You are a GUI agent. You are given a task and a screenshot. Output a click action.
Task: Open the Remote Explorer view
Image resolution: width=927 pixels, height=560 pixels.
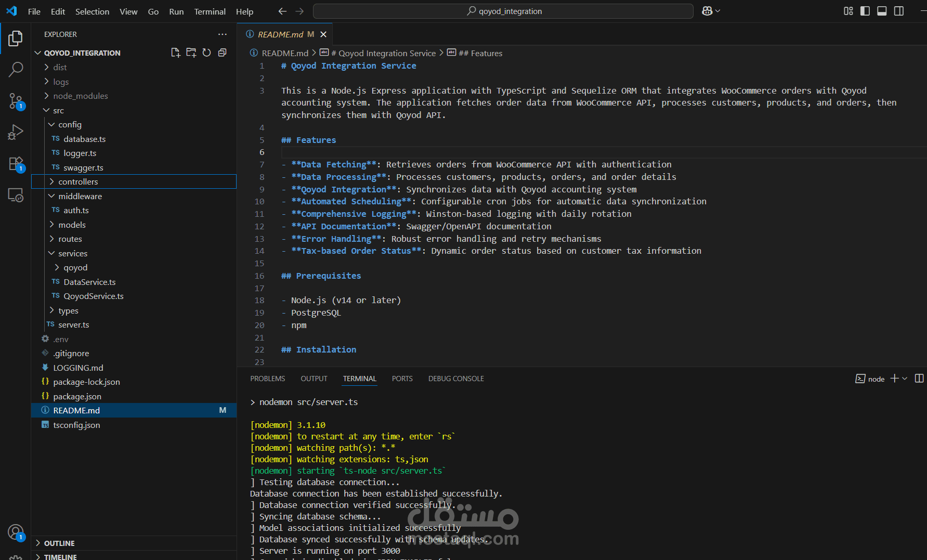coord(16,195)
